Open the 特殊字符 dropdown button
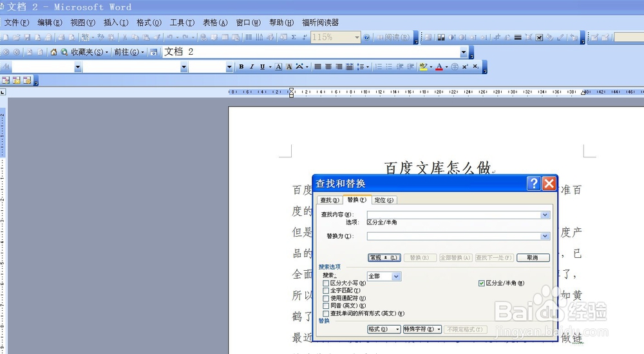The image size is (644, 354). click(422, 329)
